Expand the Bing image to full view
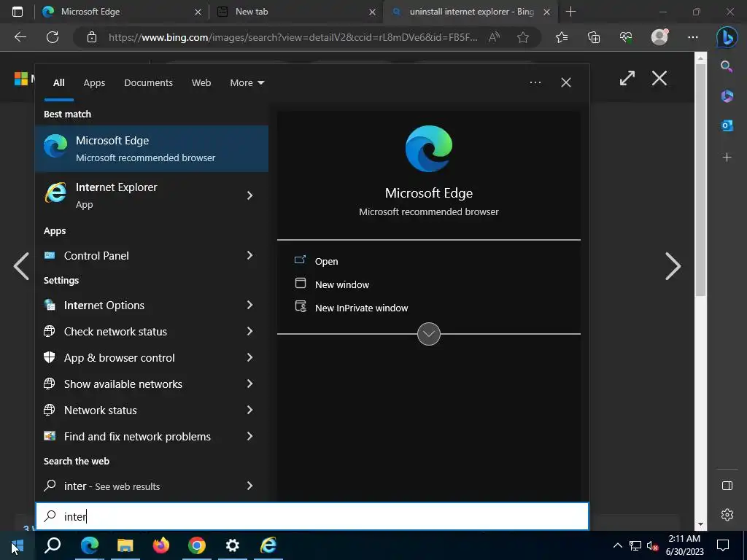This screenshot has height=560, width=747. coord(627,78)
